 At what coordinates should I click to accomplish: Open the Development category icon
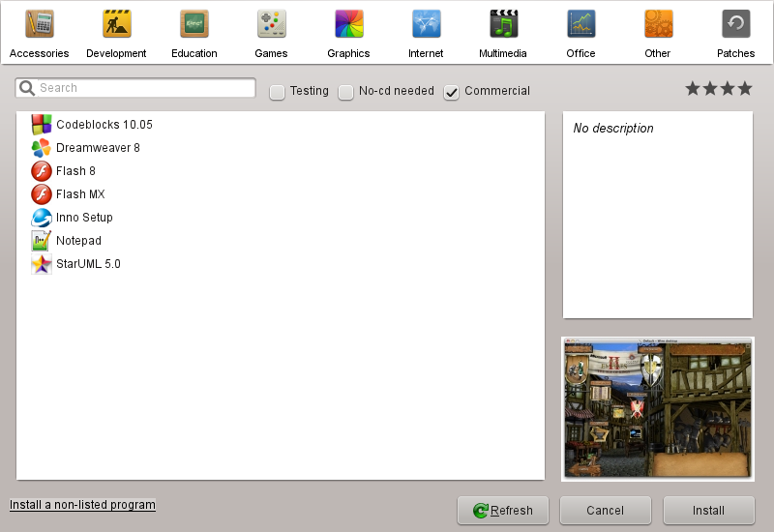click(x=116, y=23)
